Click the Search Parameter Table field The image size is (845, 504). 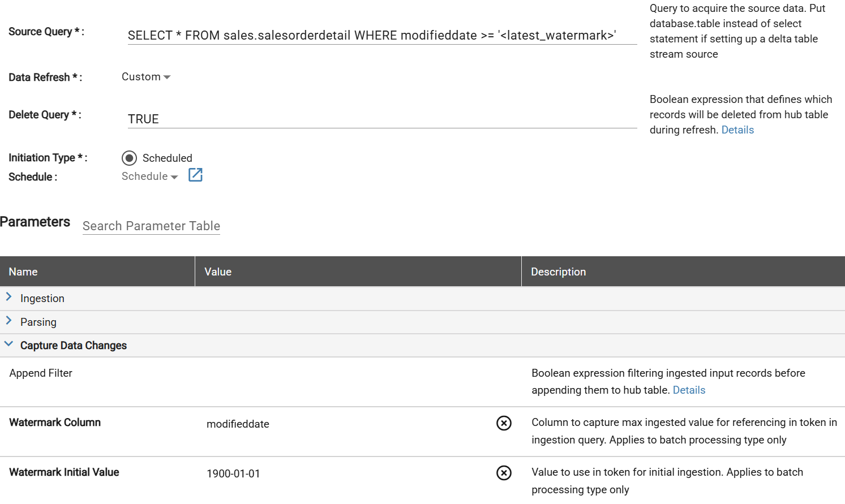pos(151,226)
